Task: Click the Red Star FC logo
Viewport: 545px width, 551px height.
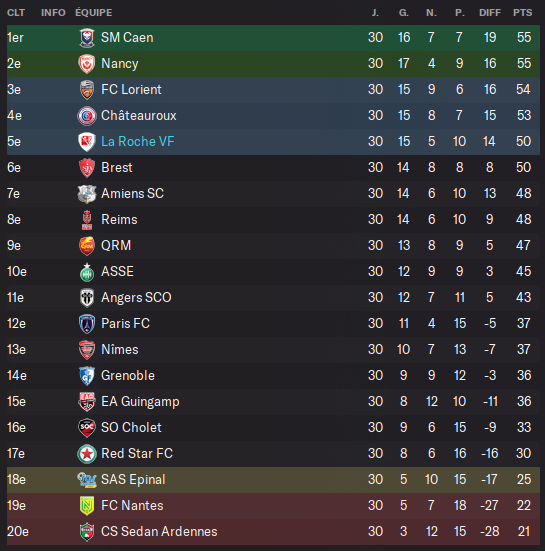Action: (87, 454)
